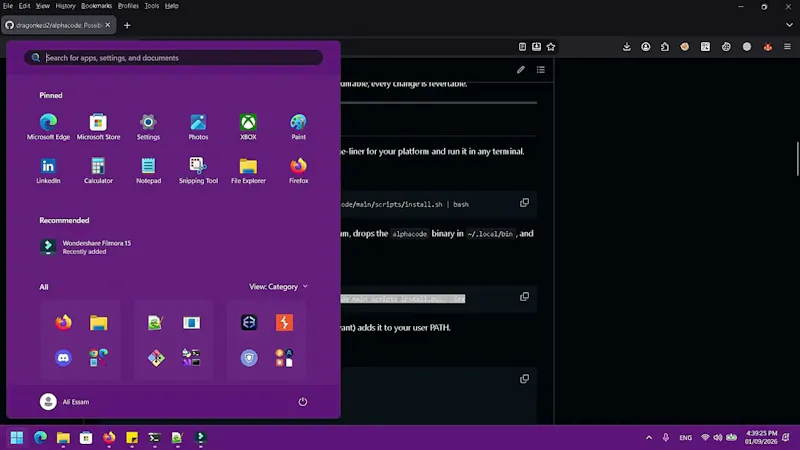Open Microsoft Edge from the taskbar
This screenshot has width=800, height=450.
tap(40, 437)
